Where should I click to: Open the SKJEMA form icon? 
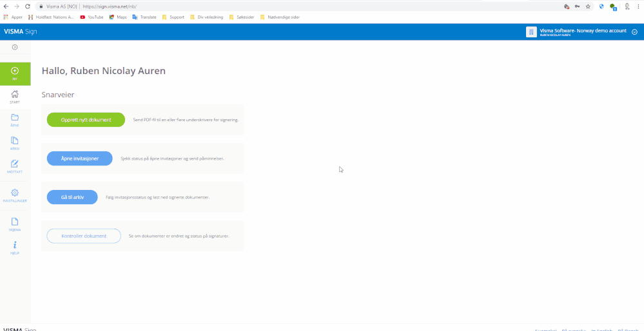coord(15,222)
